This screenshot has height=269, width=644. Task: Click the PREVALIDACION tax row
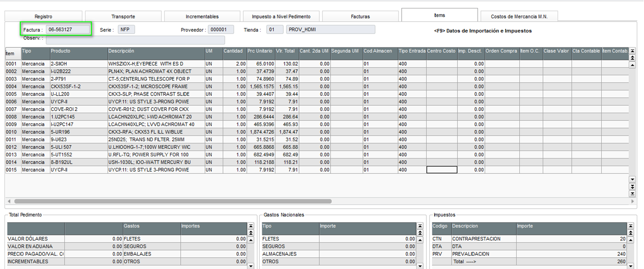click(529, 254)
